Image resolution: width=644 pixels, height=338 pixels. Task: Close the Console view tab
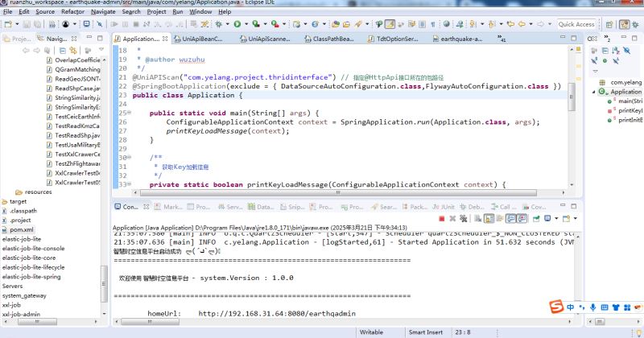(146, 207)
